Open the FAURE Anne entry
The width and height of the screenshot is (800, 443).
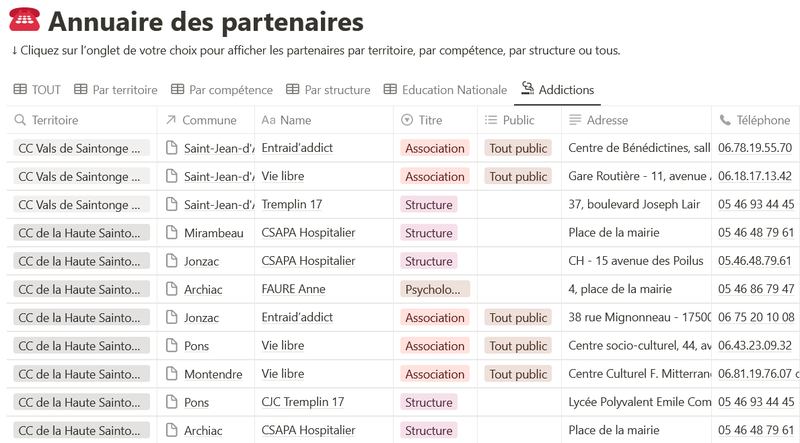point(294,289)
